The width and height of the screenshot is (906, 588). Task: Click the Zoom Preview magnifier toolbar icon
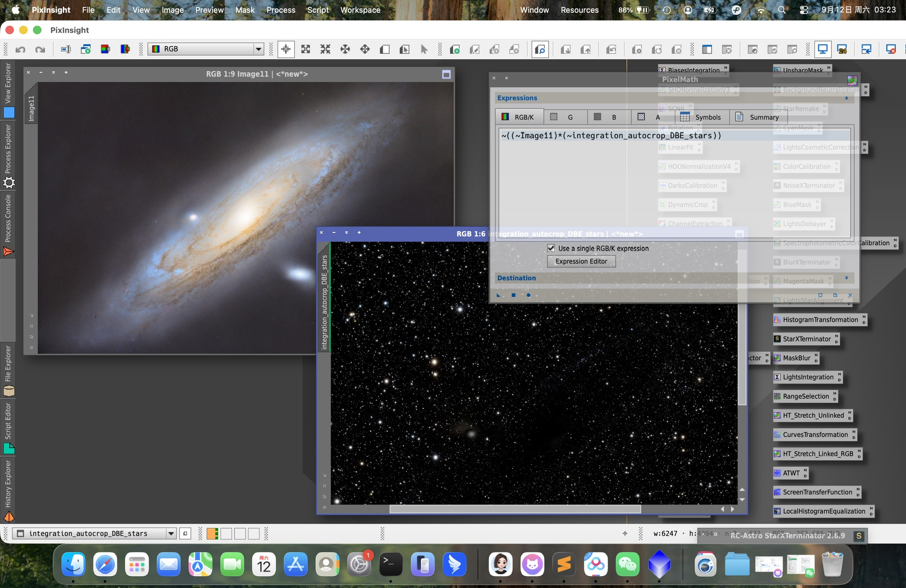tap(540, 49)
